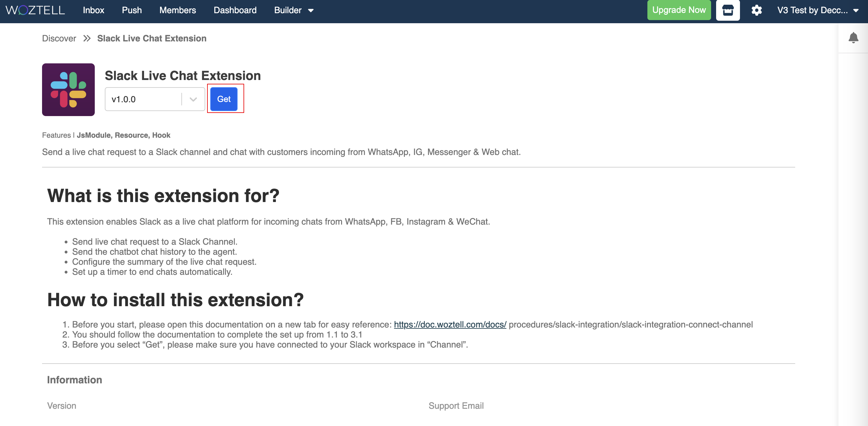Click the WOZTELL logo
Image resolution: width=868 pixels, height=426 pixels.
click(x=35, y=10)
